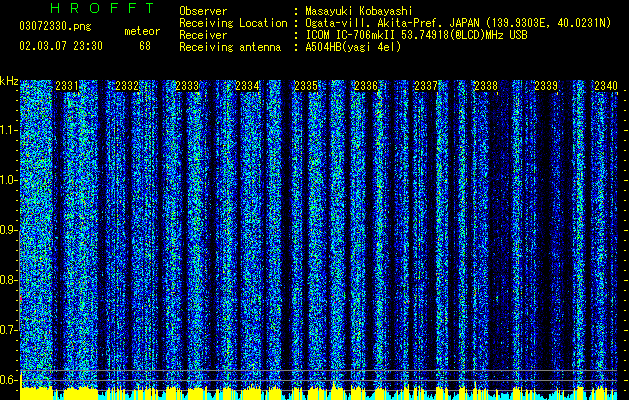Select the file name 03072330.png

55,26
